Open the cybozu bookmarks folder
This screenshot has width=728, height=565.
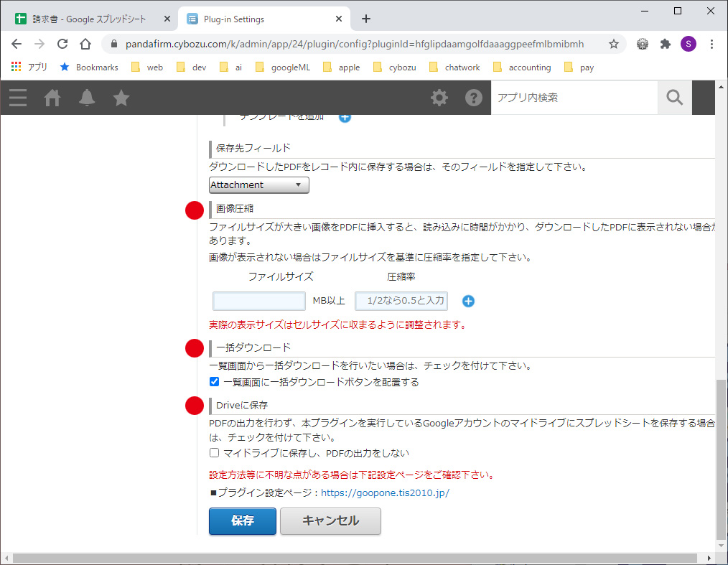[395, 67]
